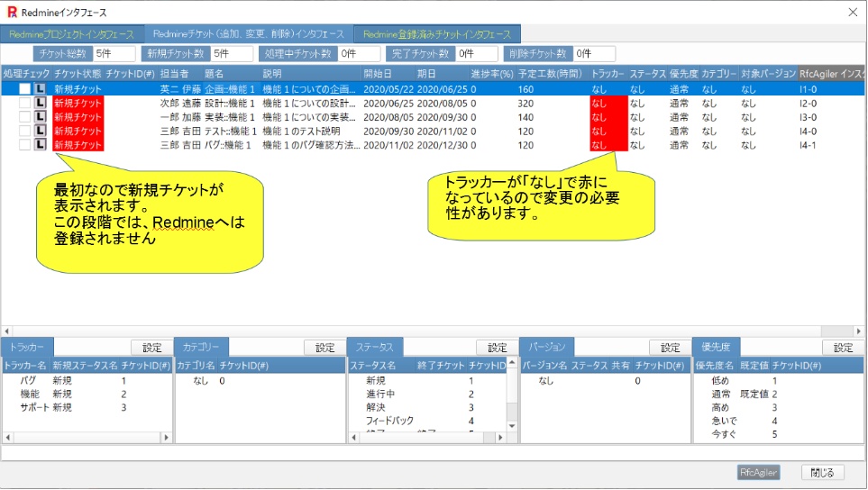The height and width of the screenshot is (490, 868).
Task: Click 設定 button in the トラッカー panel
Action: click(151, 348)
